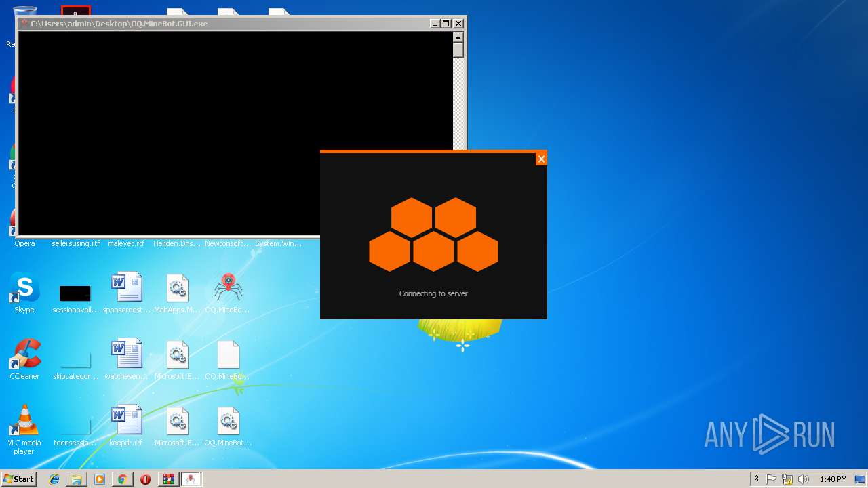Show hidden system tray icons
Screen dimensions: 868x488
(x=757, y=479)
